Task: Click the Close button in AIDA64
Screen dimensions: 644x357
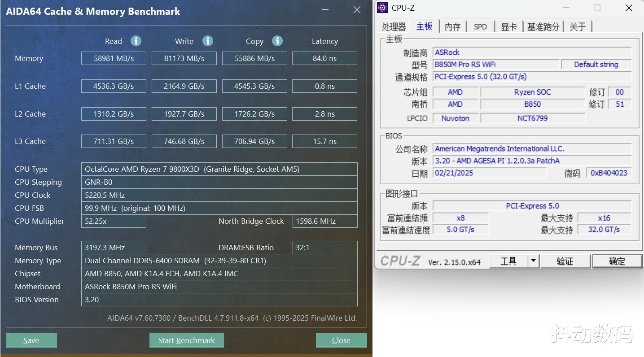Action: [341, 340]
